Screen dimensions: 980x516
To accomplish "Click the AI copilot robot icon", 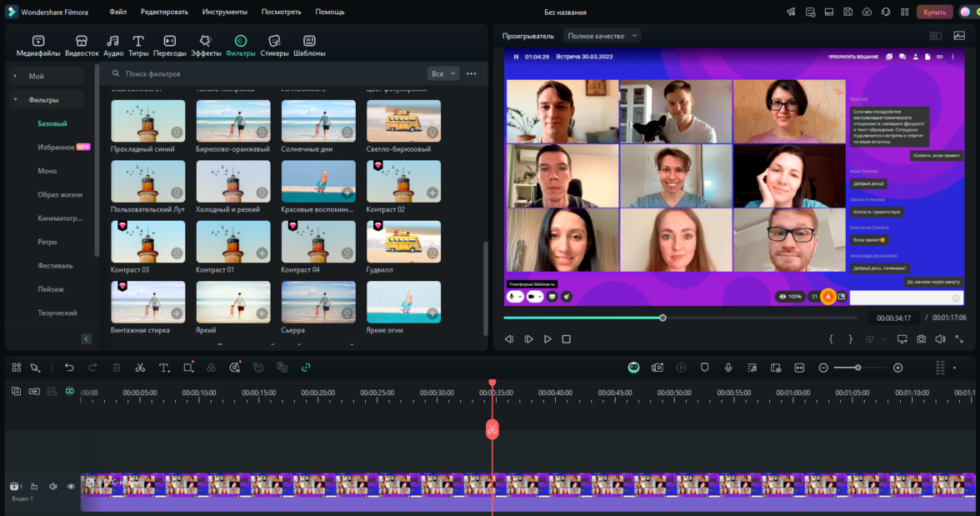I will pyautogui.click(x=633, y=368).
